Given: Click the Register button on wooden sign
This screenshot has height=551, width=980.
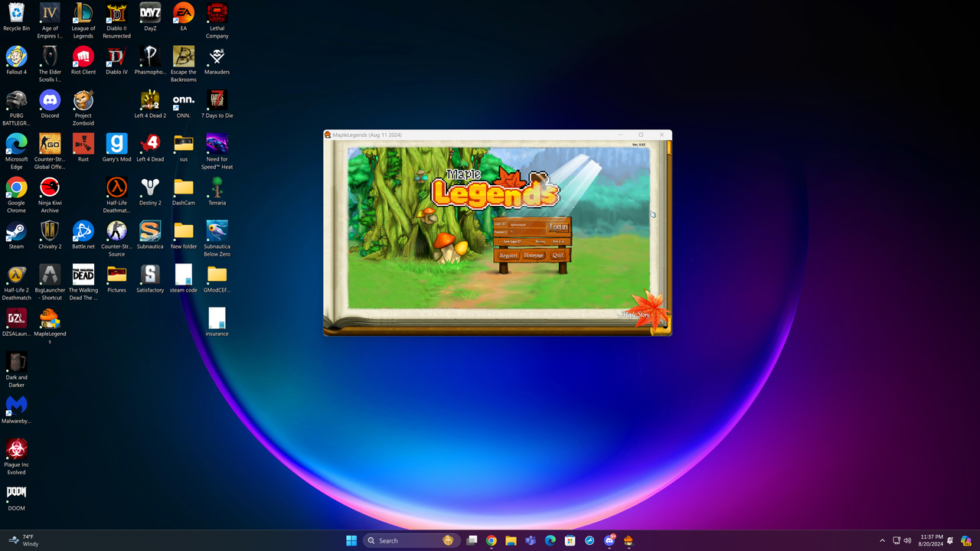Looking at the screenshot, I should 508,256.
